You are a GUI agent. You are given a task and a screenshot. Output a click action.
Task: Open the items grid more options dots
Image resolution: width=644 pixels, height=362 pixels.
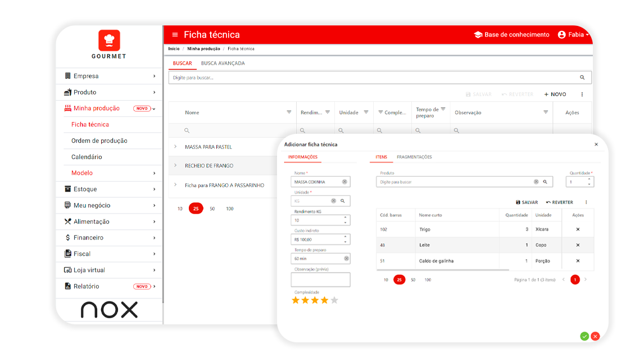586,202
